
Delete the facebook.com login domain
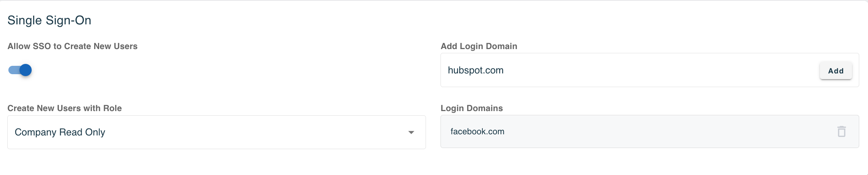841,132
